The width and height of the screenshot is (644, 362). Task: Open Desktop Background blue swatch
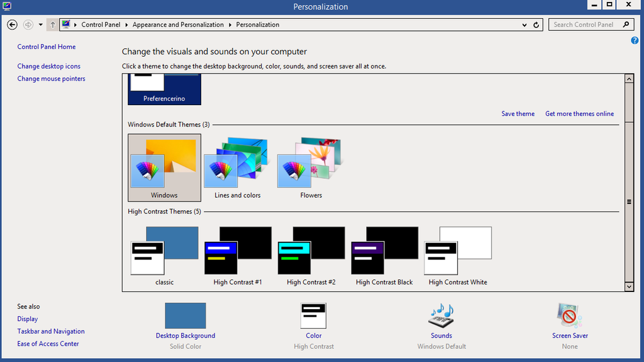coord(186,315)
